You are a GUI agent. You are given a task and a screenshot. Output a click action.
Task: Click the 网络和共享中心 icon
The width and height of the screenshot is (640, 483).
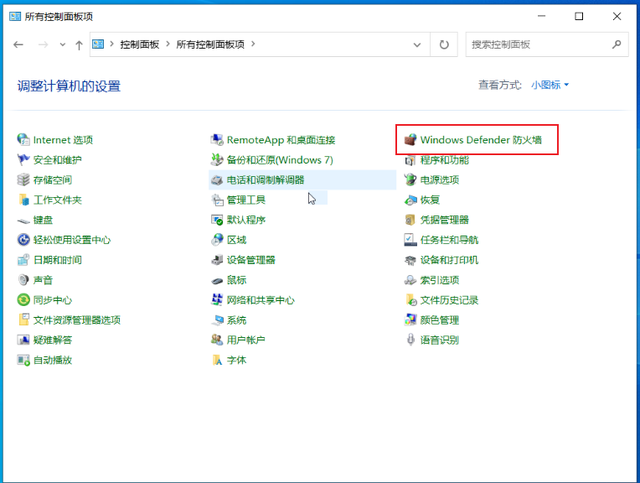tap(217, 300)
